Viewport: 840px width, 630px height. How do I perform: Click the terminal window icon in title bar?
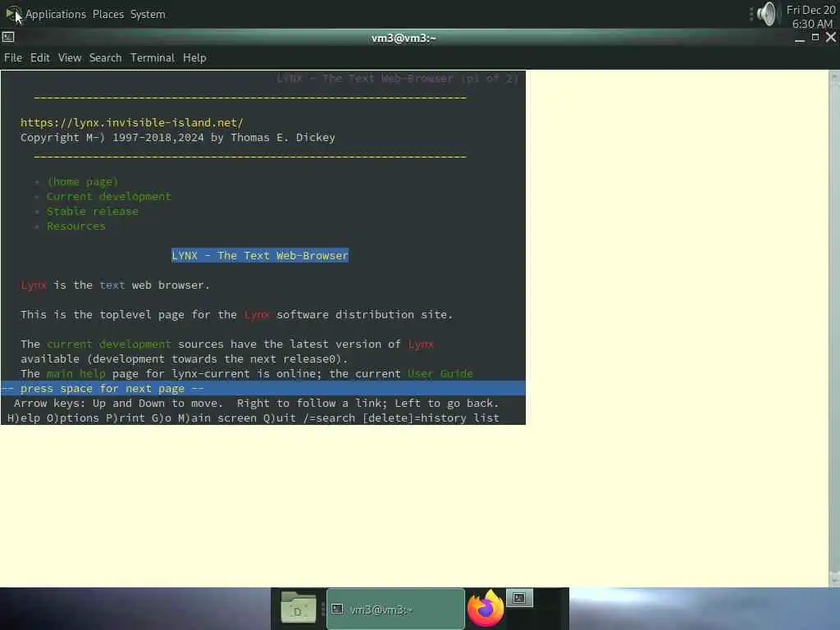pyautogui.click(x=8, y=37)
